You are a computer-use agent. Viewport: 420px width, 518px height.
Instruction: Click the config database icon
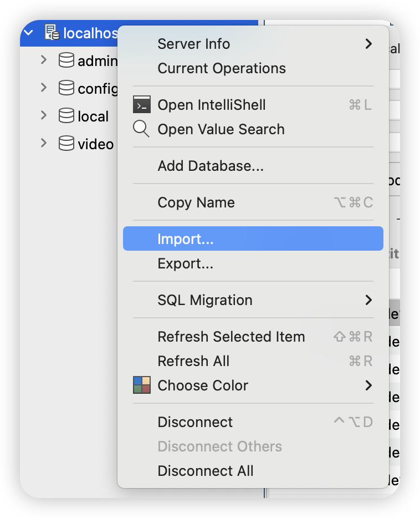[x=66, y=88]
